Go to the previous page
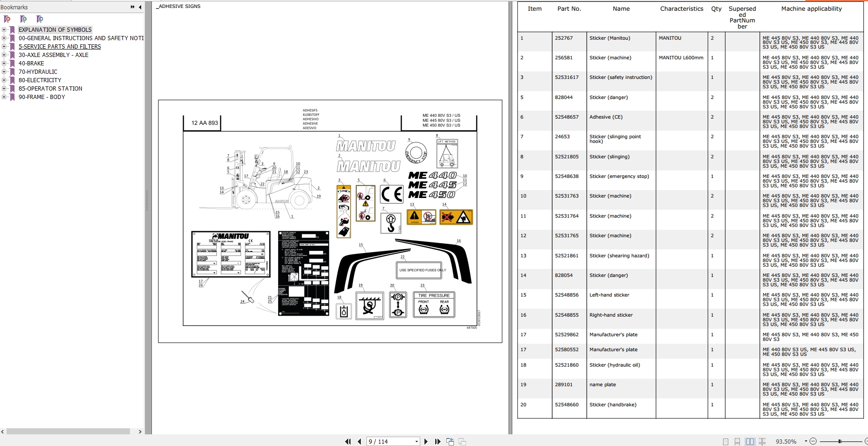This screenshot has width=868, height=446. (359, 441)
